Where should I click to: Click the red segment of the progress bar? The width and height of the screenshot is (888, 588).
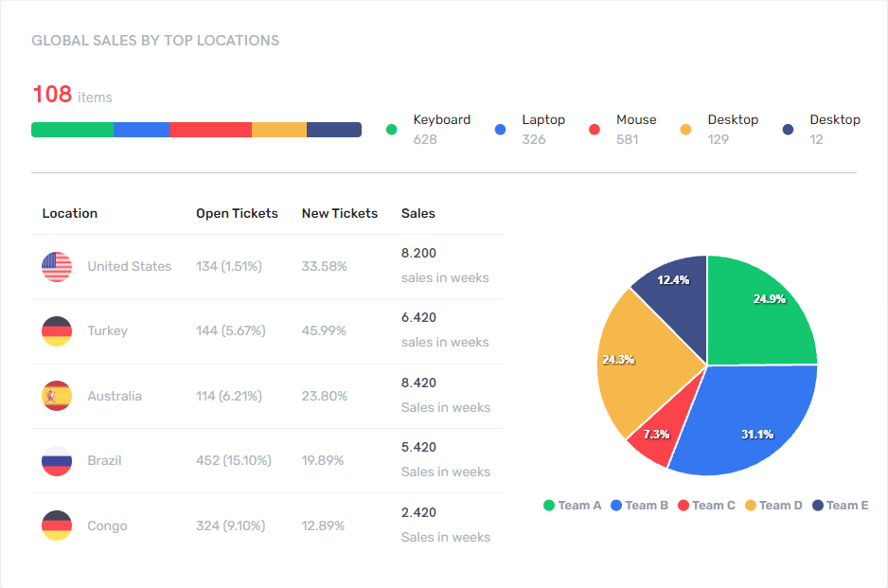[210, 130]
